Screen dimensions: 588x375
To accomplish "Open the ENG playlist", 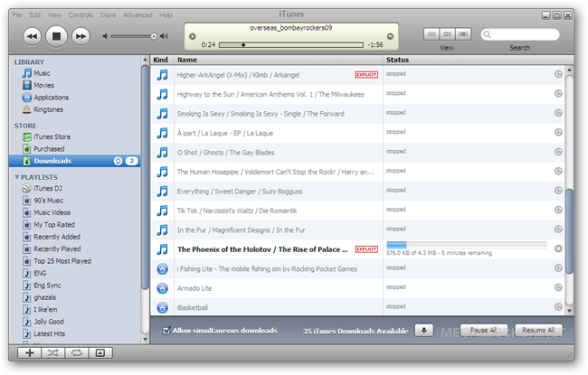I will (x=40, y=273).
